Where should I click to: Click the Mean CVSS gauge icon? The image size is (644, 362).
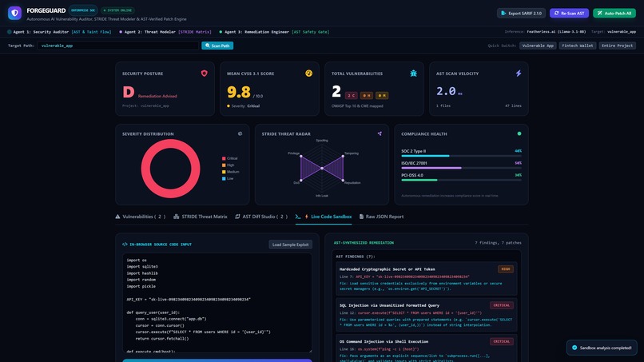click(x=309, y=74)
